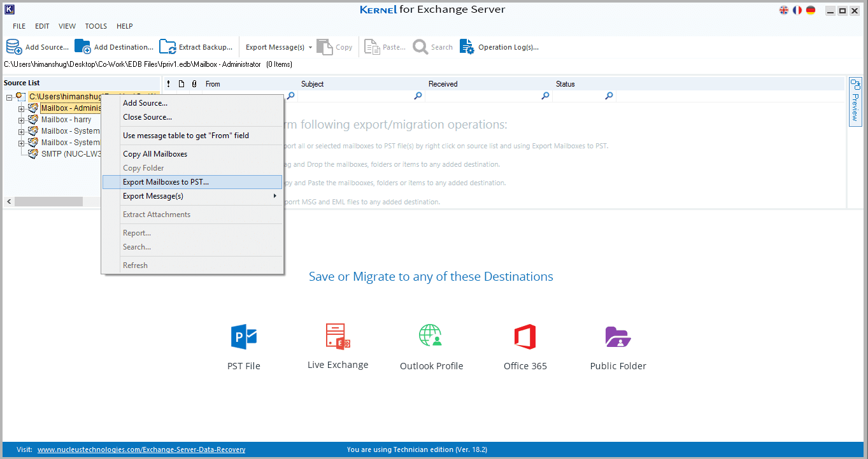Select the SMTP (NUC-LW3 tree item
The image size is (868, 459).
pyautogui.click(x=71, y=154)
